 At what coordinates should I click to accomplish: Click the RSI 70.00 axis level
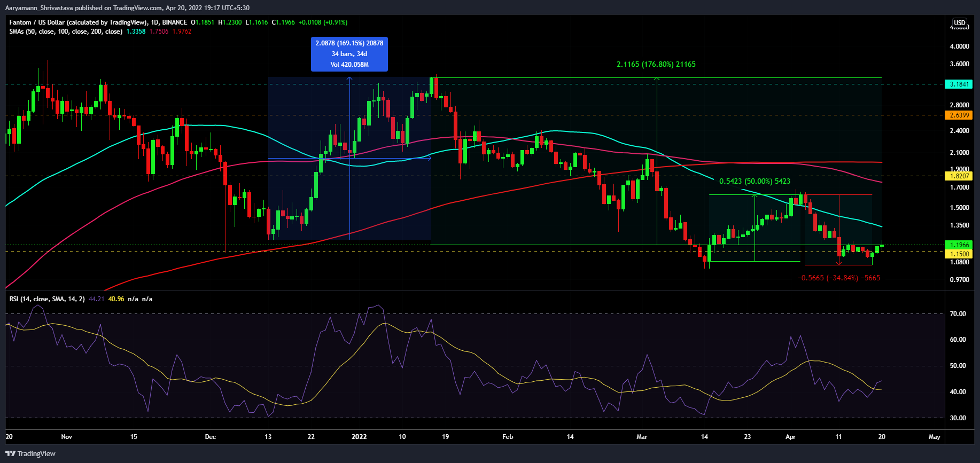click(x=958, y=314)
